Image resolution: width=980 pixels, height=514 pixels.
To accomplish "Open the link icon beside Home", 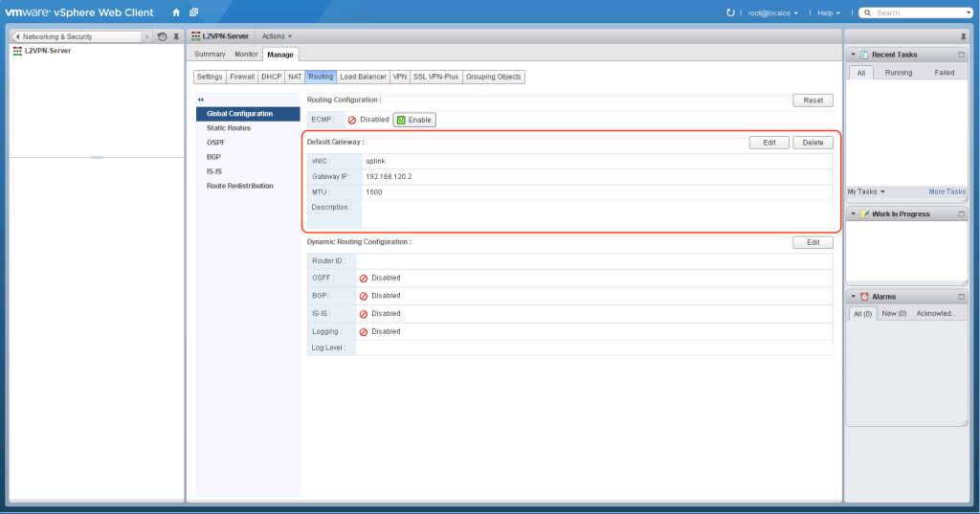I will pos(193,12).
